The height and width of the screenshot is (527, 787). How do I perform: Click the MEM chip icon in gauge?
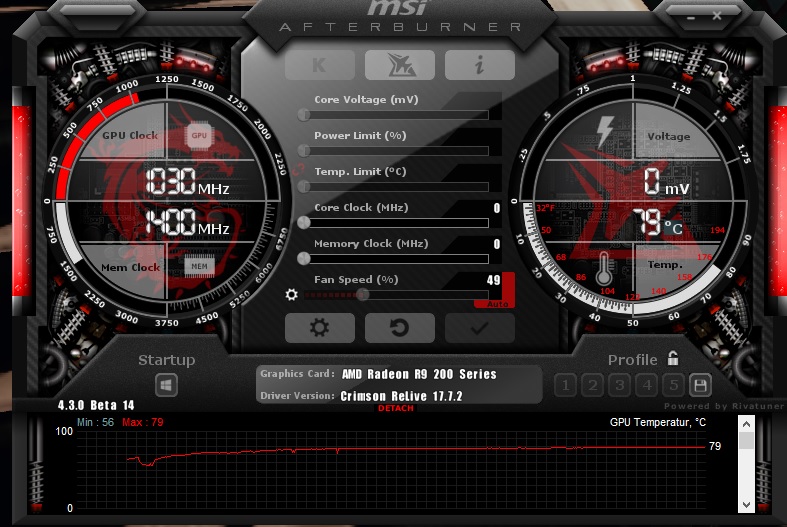[x=199, y=267]
